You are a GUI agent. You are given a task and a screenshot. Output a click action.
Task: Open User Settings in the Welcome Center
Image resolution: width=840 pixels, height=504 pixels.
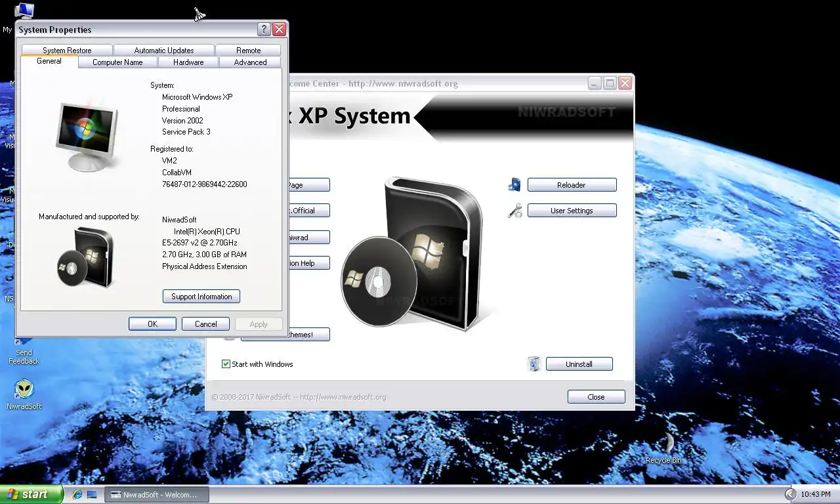pyautogui.click(x=572, y=211)
